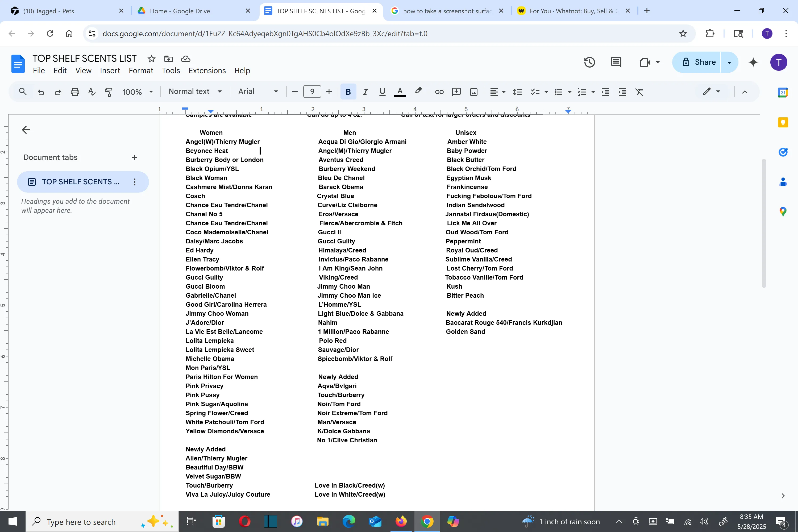Close the document tabs sidebar
Screen dimensions: 798x532
click(26, 130)
